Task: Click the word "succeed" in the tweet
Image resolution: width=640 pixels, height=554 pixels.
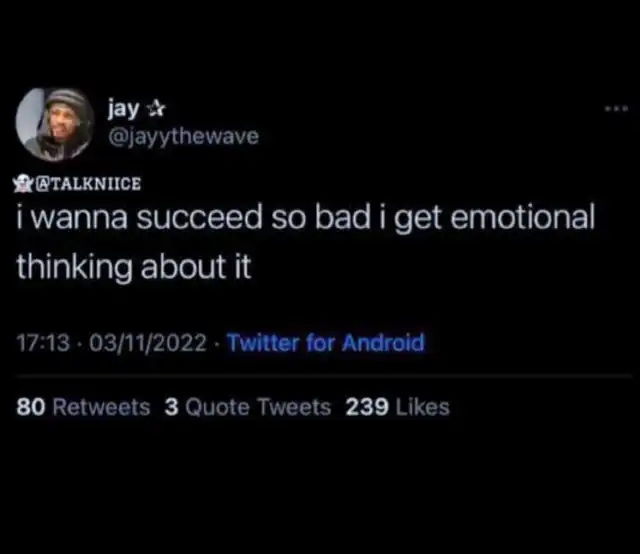Action: pos(199,217)
